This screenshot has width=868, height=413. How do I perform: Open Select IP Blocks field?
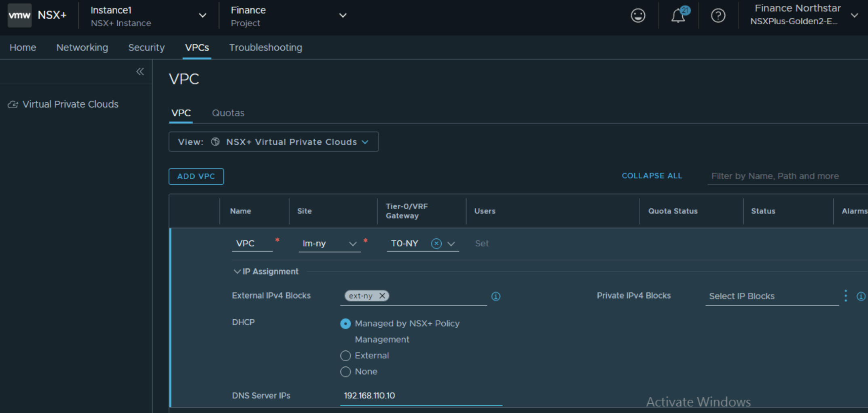coord(772,296)
